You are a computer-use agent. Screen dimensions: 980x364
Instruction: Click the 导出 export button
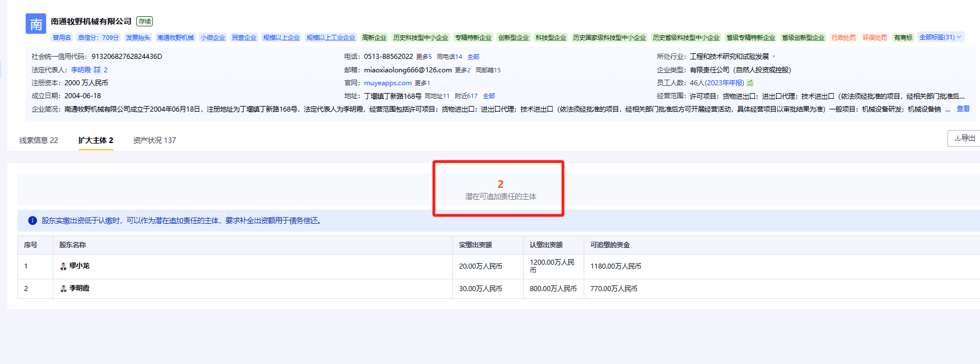click(964, 138)
